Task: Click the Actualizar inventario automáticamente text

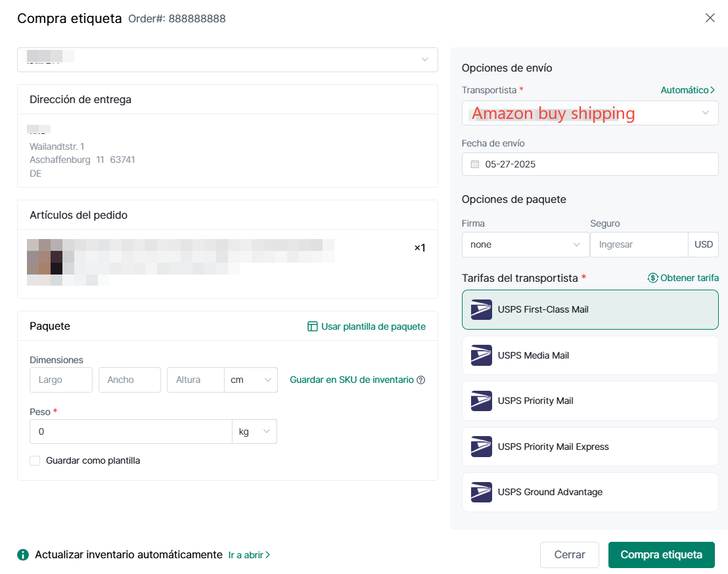Action: pyautogui.click(x=129, y=555)
